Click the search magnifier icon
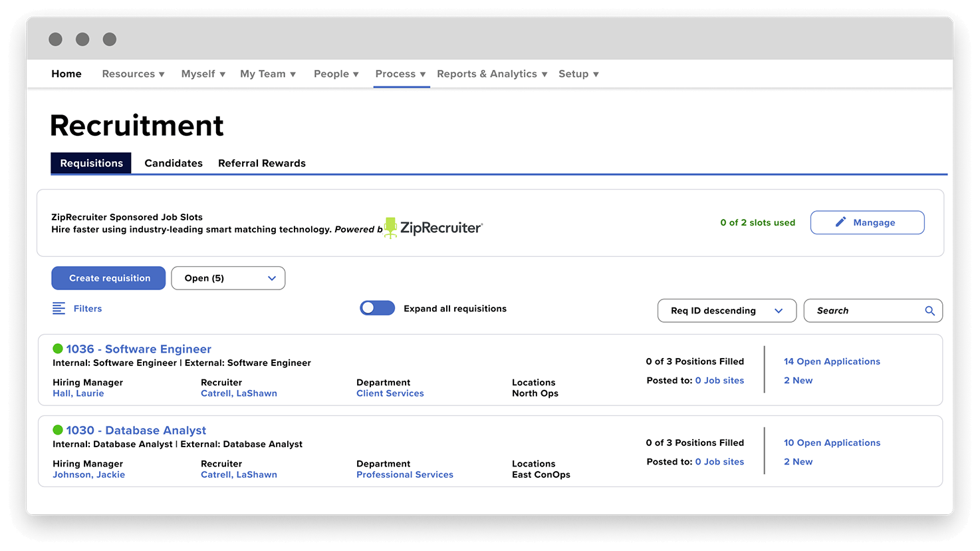This screenshot has width=980, height=551. click(929, 311)
